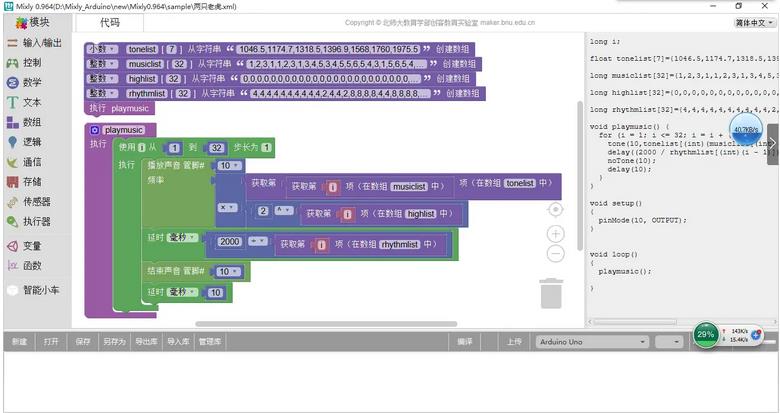This screenshot has width=780, height=413.
Task: Open the 存储 block category
Action: [24, 182]
